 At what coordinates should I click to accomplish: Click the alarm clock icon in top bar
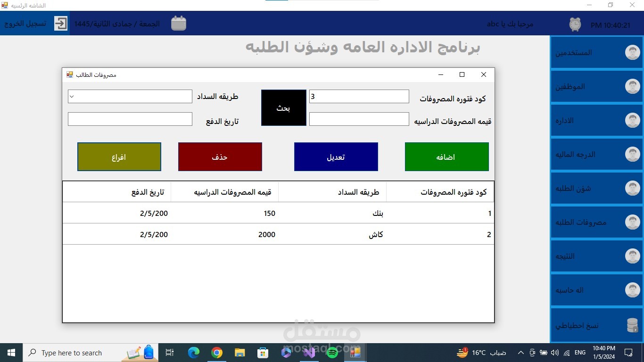coord(575,24)
